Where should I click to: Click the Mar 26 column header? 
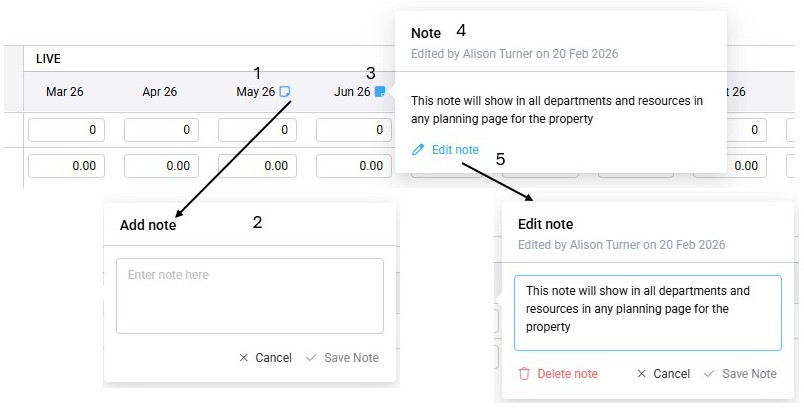pyautogui.click(x=65, y=92)
